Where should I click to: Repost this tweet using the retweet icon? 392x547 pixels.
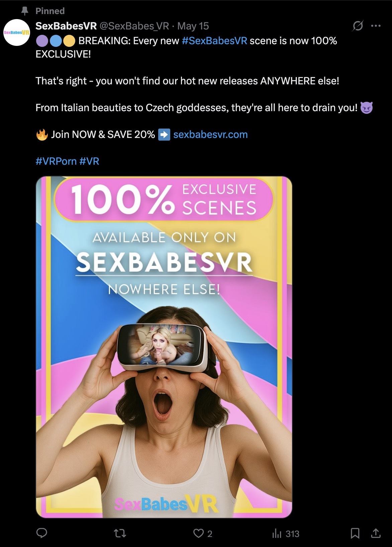[x=120, y=533]
